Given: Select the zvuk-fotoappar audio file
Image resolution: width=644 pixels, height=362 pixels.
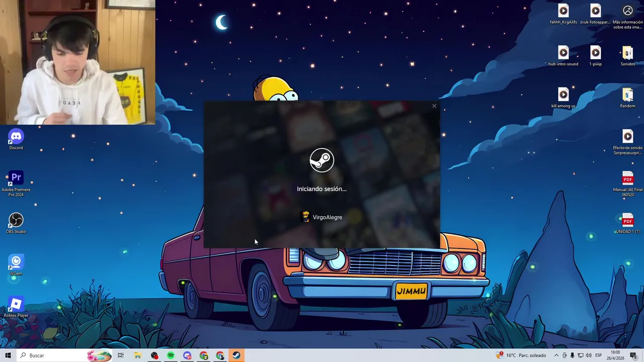Looking at the screenshot, I should tap(595, 14).
